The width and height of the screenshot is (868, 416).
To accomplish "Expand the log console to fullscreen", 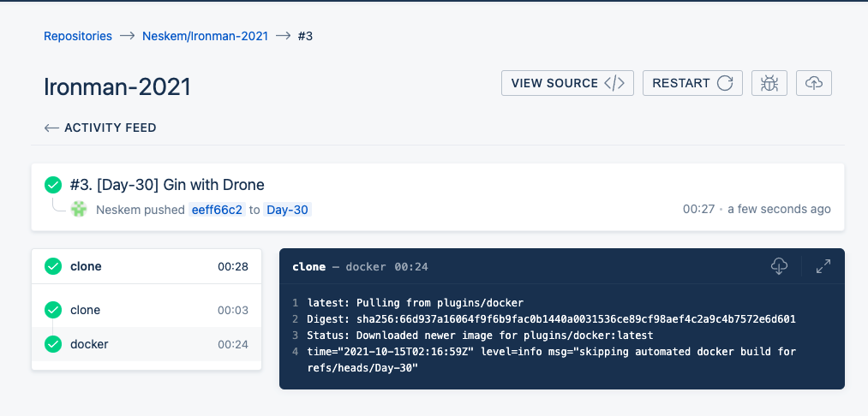I will coord(823,267).
